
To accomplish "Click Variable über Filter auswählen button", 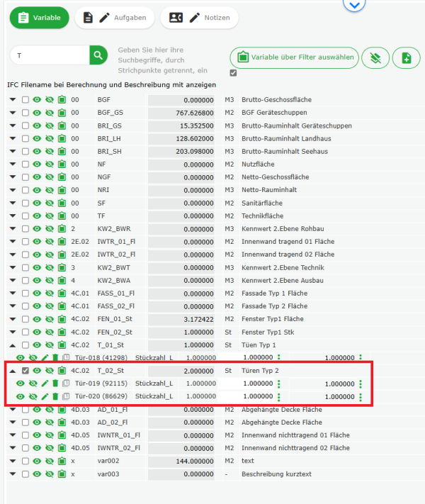I will tap(294, 57).
